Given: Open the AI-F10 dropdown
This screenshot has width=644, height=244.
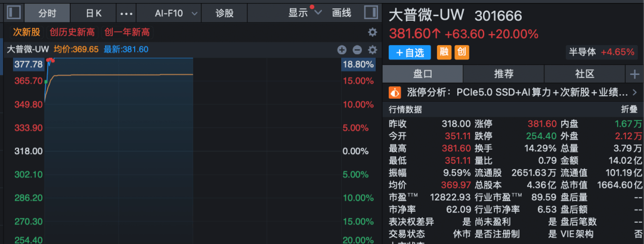Looking at the screenshot, I should coord(176,13).
